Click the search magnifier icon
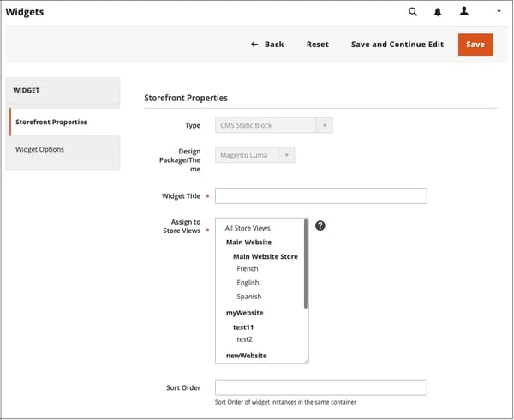Viewport: 514px width, 420px height. coord(413,12)
